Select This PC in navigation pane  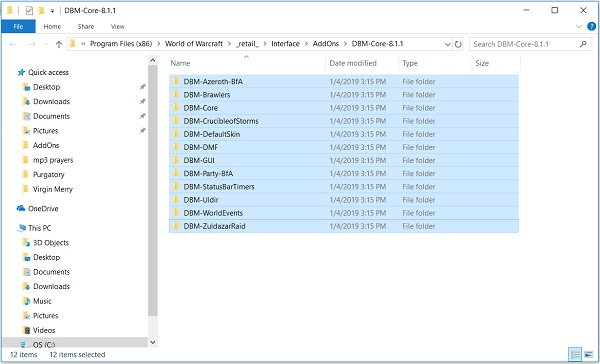[39, 228]
